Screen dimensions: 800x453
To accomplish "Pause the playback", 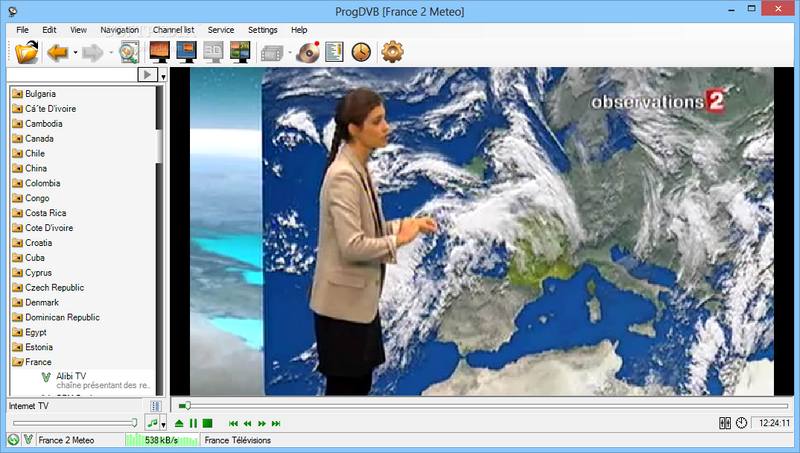I will (193, 423).
